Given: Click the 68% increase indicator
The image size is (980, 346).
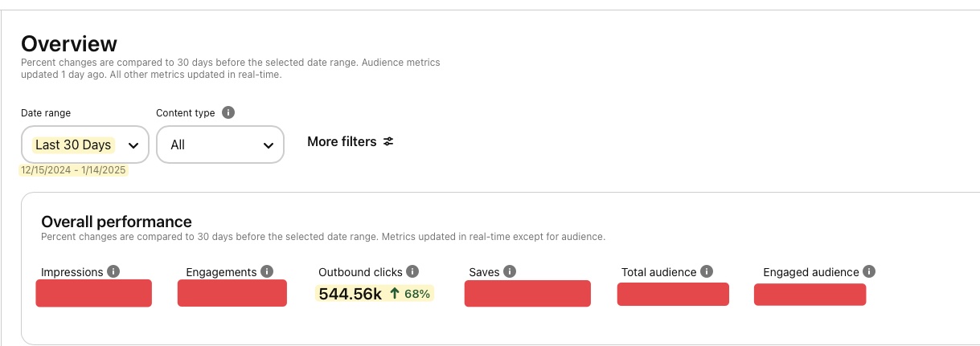Looking at the screenshot, I should pyautogui.click(x=410, y=294).
